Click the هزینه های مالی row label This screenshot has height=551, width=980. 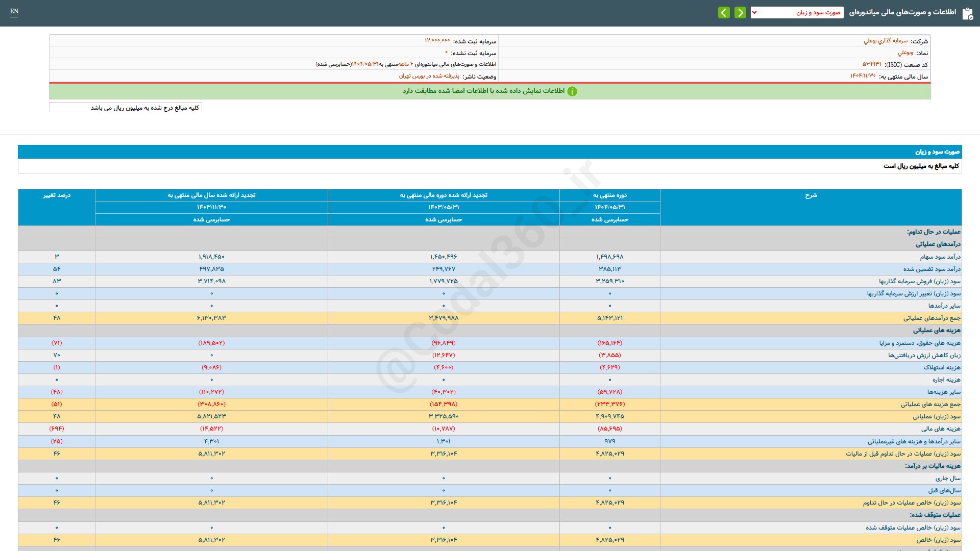coord(941,429)
